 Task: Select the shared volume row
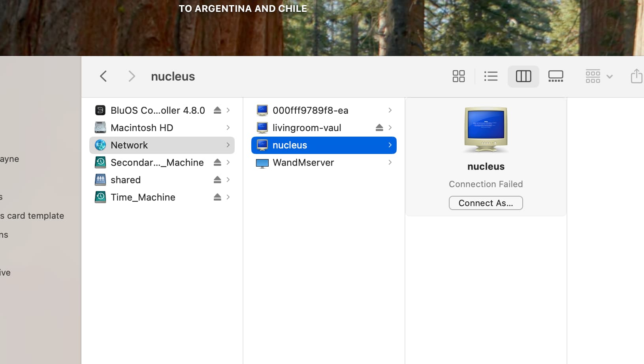point(162,180)
